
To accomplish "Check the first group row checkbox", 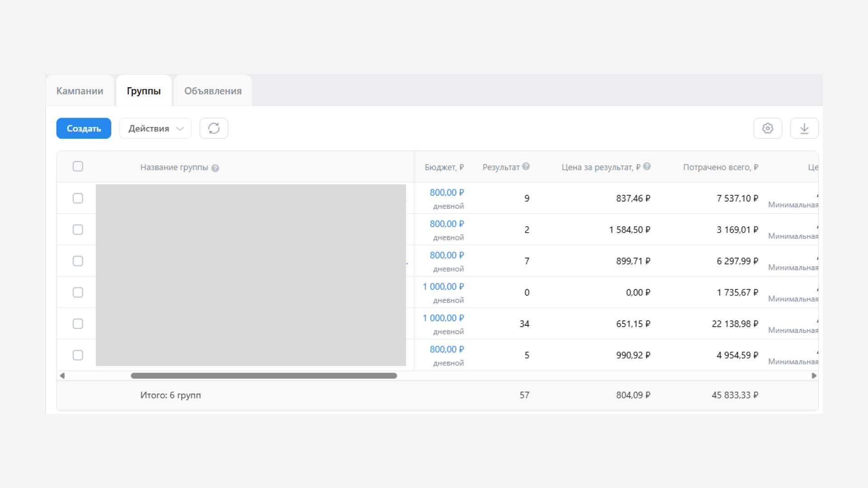I will click(x=78, y=198).
